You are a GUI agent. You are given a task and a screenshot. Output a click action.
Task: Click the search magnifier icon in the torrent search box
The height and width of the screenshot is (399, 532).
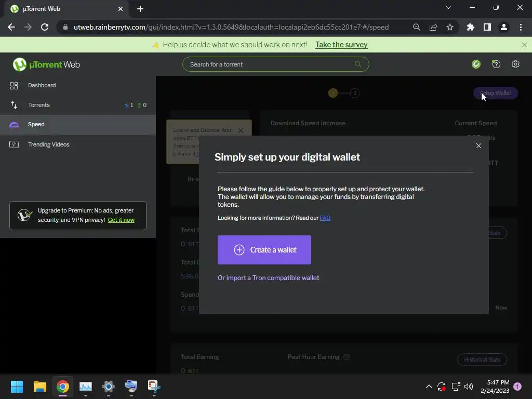click(357, 64)
